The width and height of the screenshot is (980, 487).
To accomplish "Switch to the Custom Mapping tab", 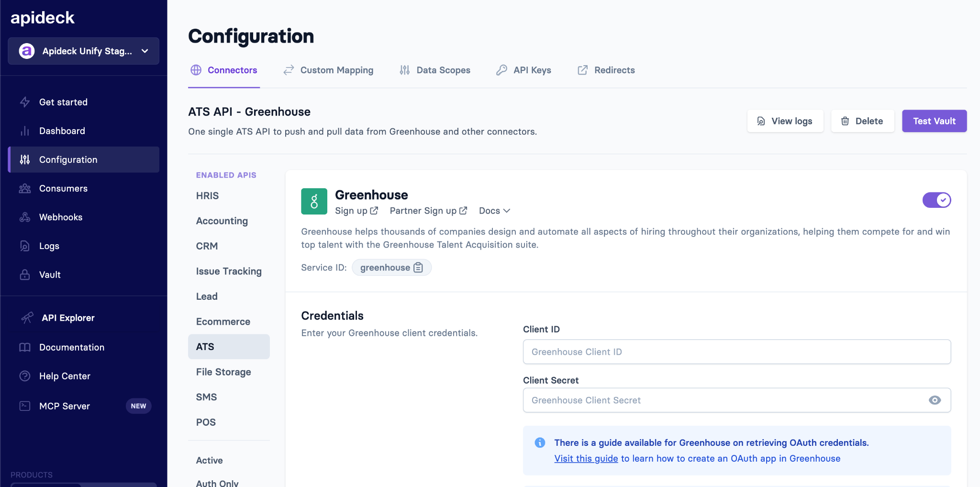I will click(328, 70).
